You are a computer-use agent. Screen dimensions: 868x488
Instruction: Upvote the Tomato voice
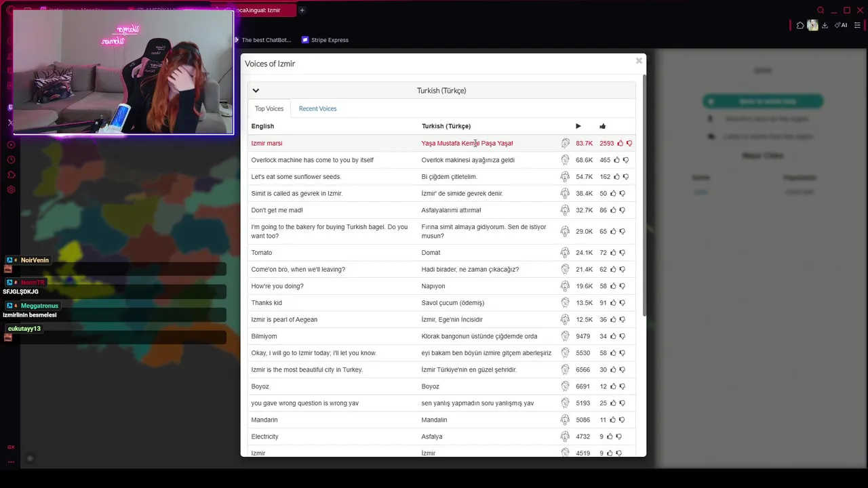pos(613,253)
